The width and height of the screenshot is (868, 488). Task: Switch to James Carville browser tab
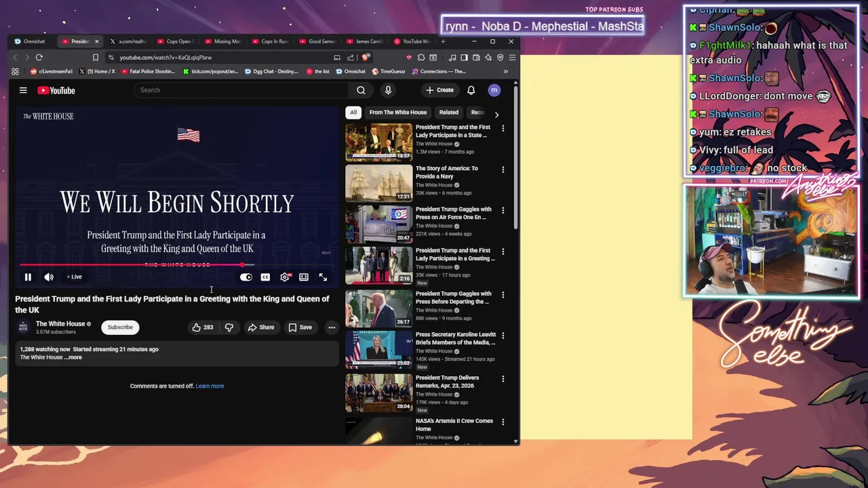[x=367, y=41]
